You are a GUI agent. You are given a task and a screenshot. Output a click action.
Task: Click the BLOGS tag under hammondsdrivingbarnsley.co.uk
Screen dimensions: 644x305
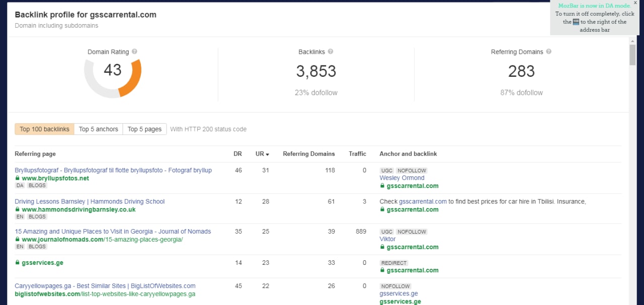37,217
